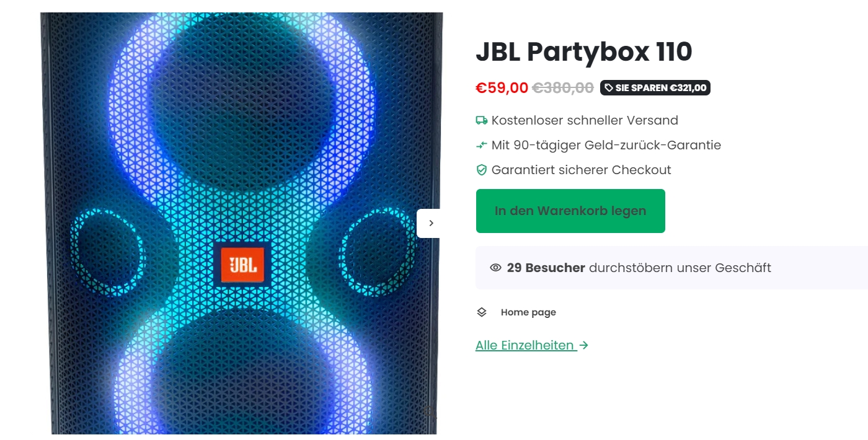Screen dimensions: 868x440
Task: Click the orange JBL logo on speaker
Action: click(x=242, y=265)
